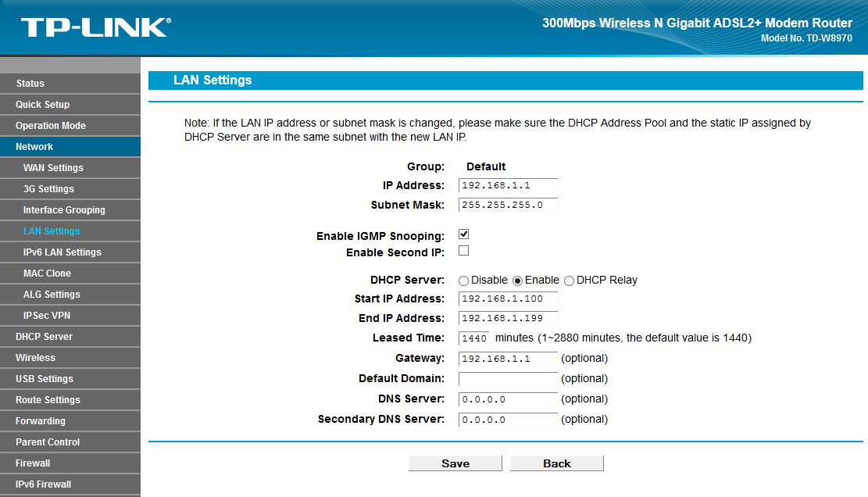Open Route Settings menu
The height and width of the screenshot is (497, 868).
point(70,399)
